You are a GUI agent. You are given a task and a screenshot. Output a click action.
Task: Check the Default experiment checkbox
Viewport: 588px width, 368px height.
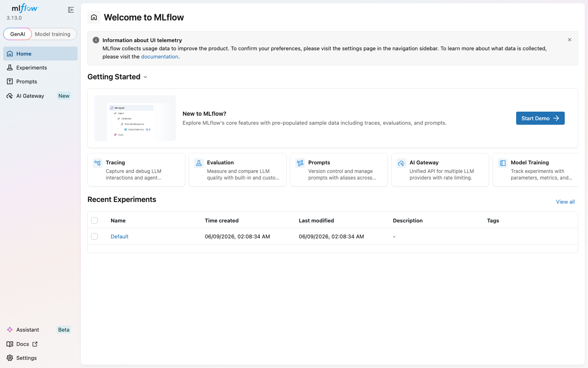click(x=94, y=236)
